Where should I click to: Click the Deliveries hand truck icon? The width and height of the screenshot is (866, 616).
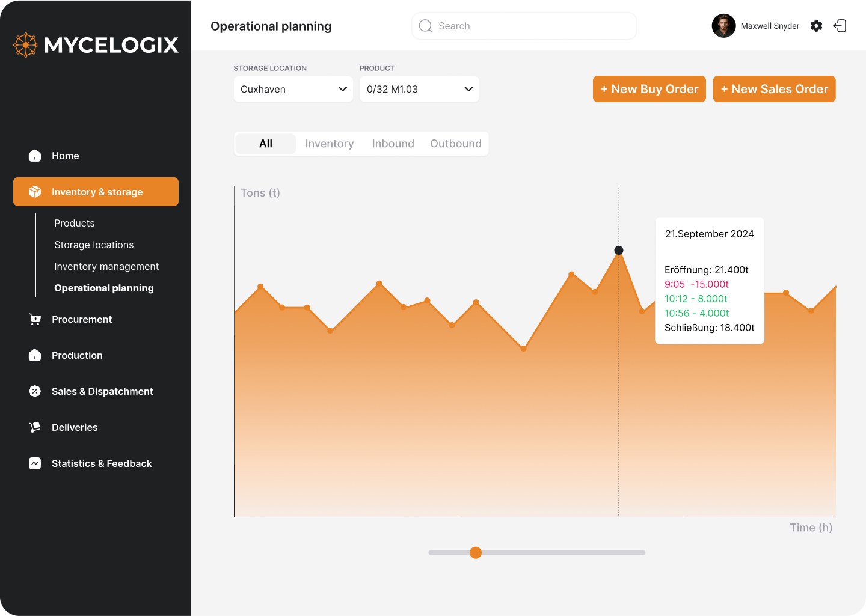click(x=35, y=427)
